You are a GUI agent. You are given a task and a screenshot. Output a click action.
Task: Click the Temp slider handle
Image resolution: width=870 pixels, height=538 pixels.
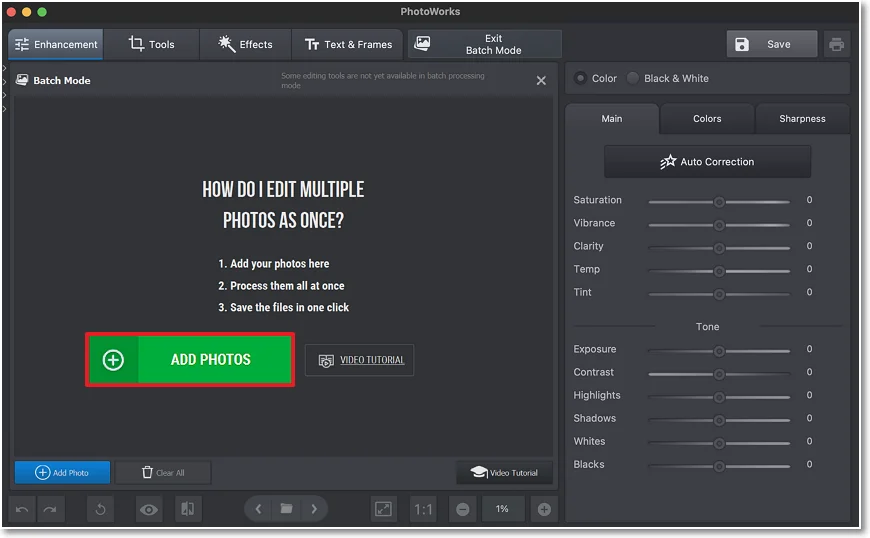pos(719,271)
